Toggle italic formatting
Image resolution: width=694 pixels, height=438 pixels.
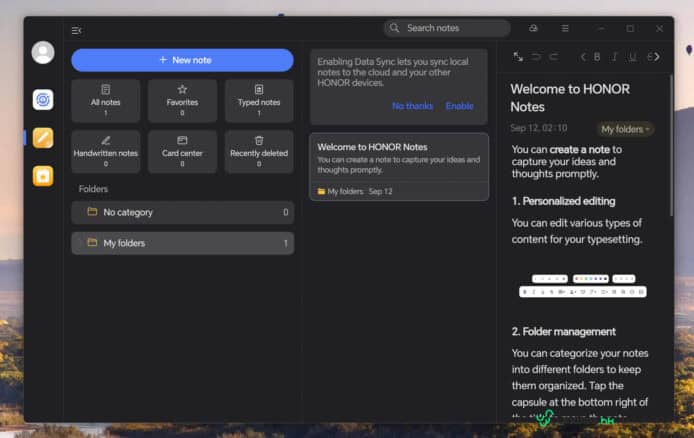[616, 57]
